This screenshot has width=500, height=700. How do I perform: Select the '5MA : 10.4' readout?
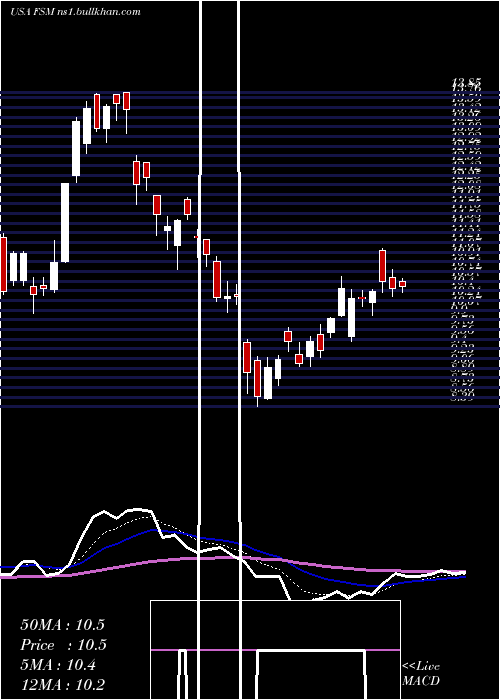[x=58, y=665]
